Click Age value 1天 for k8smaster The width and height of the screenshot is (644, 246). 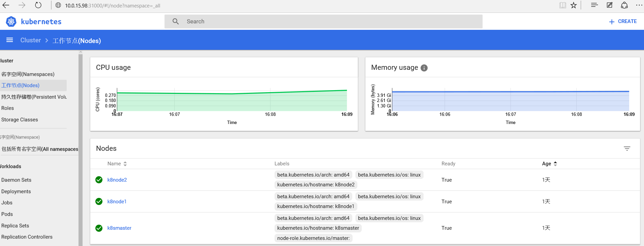(x=546, y=228)
